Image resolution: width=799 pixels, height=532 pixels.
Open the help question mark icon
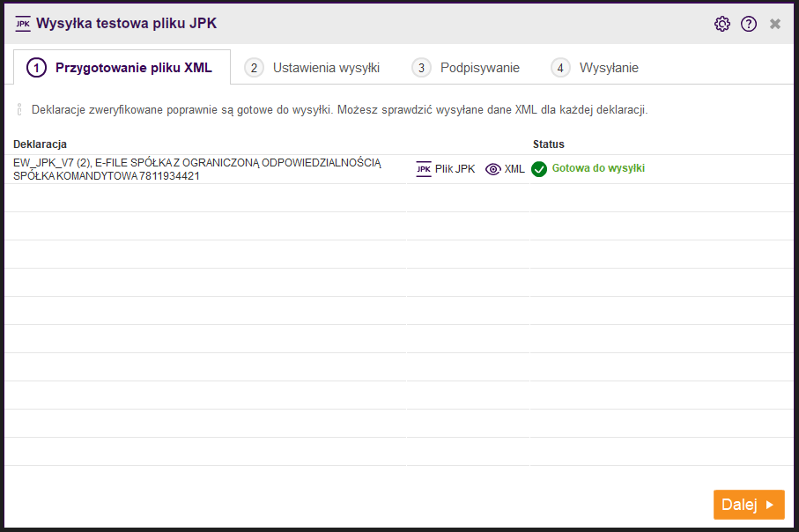(749, 24)
